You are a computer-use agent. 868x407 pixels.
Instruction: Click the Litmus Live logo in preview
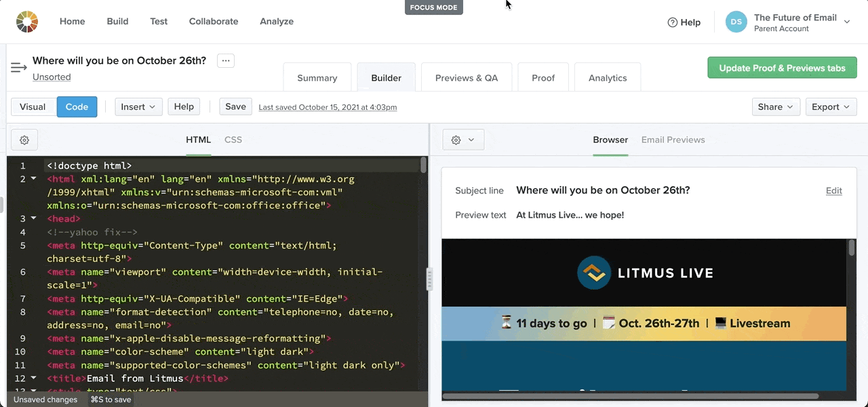(645, 273)
